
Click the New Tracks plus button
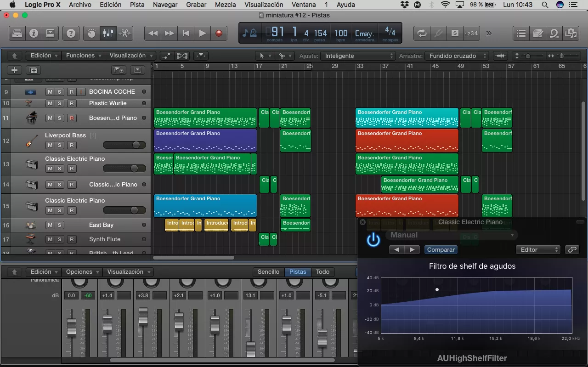[x=15, y=70]
